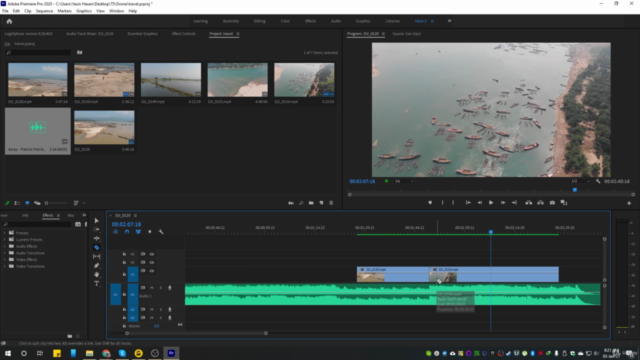Export a frame with camera icon
The width and height of the screenshot is (640, 360).
(552, 202)
